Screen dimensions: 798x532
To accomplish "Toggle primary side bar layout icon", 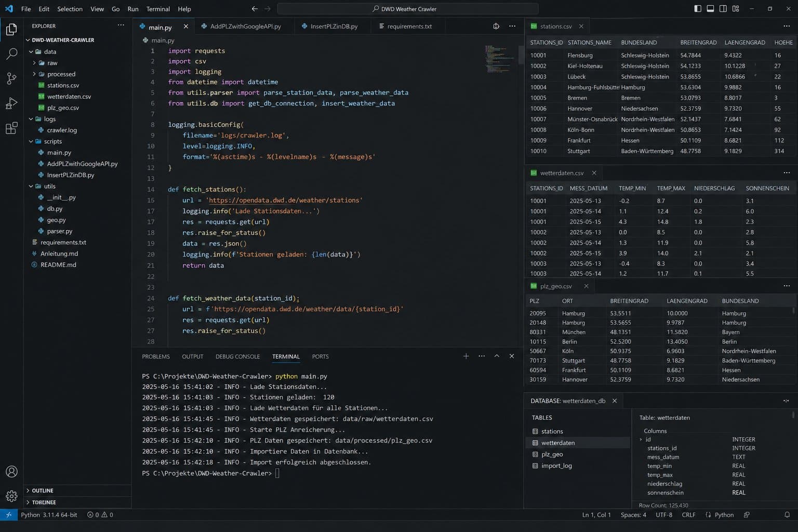I will 698,9.
